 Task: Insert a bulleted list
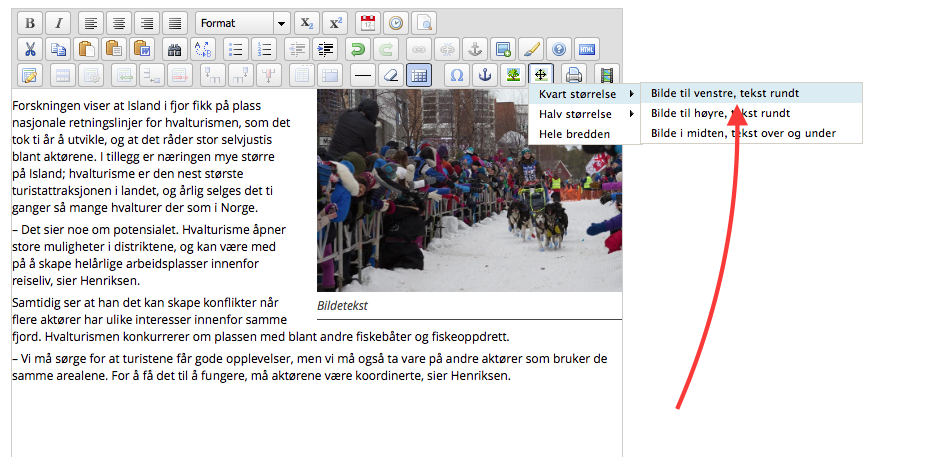235,49
